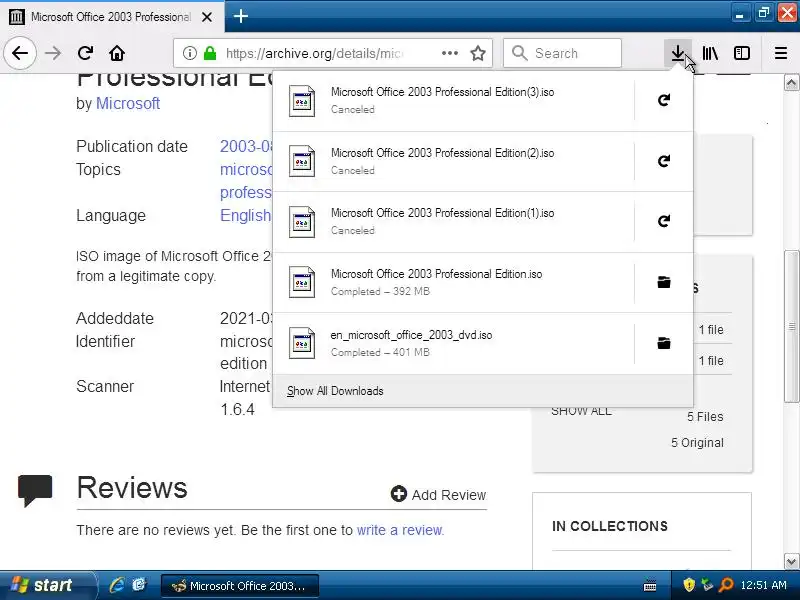The width and height of the screenshot is (800, 600).
Task: Click the Add Review link
Action: click(x=438, y=494)
